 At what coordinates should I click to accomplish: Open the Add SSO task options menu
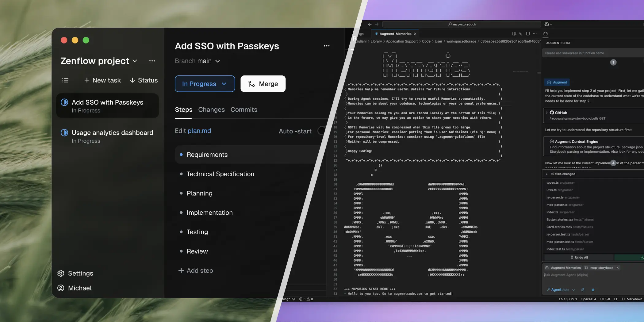(327, 46)
